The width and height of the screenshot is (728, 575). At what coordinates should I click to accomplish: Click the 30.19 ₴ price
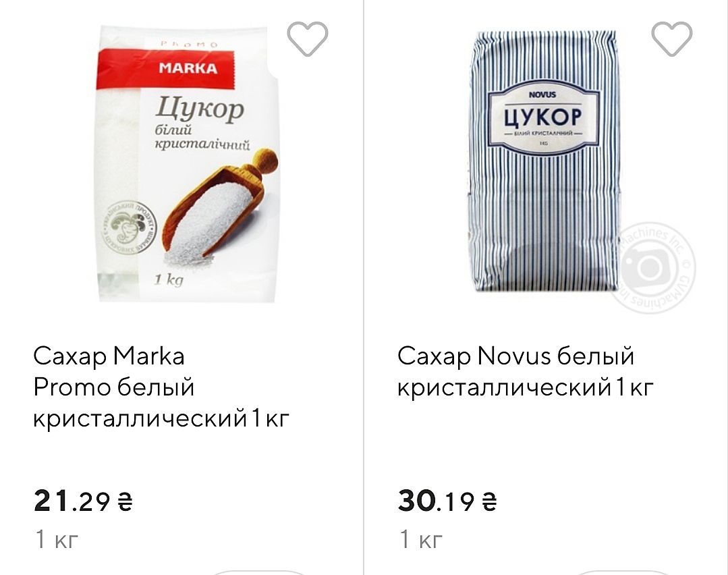point(447,501)
